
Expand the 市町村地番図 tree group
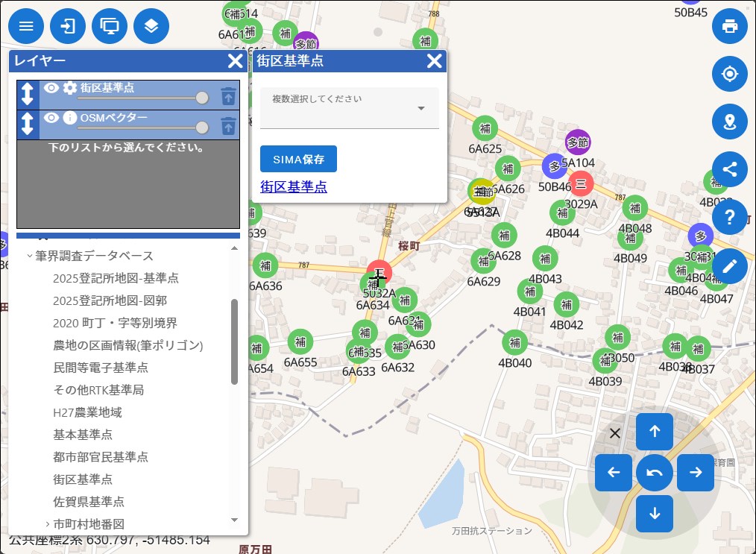[x=48, y=523]
